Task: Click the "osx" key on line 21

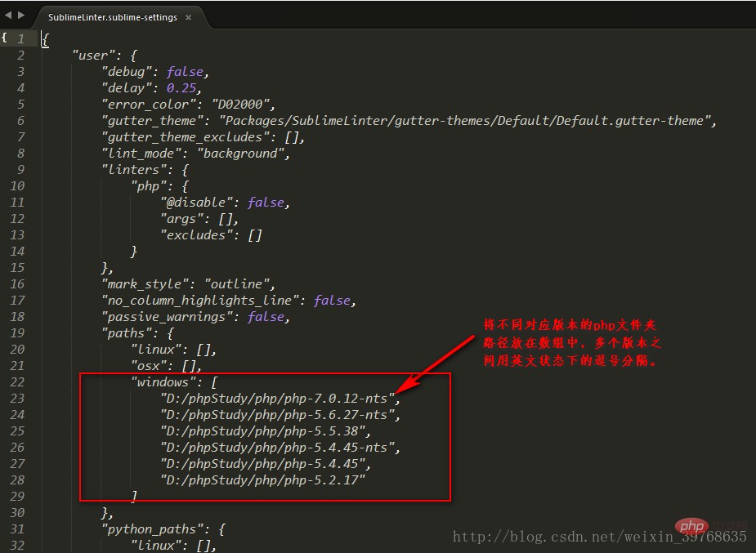Action: 149,366
